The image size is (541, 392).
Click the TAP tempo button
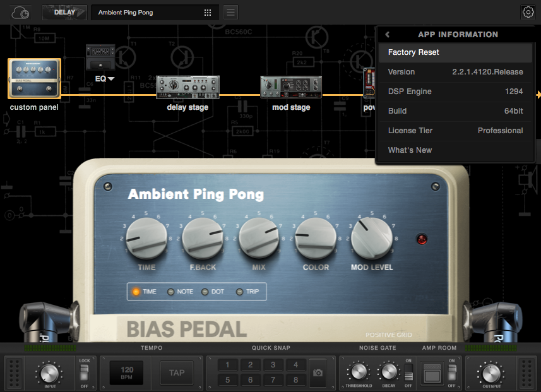pyautogui.click(x=177, y=372)
